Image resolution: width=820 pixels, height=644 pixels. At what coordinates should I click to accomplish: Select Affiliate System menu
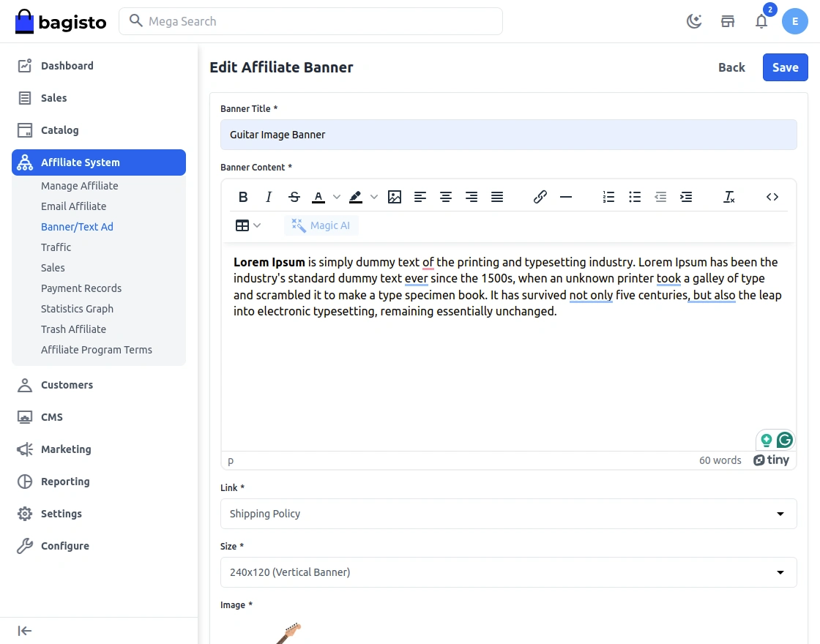[99, 162]
